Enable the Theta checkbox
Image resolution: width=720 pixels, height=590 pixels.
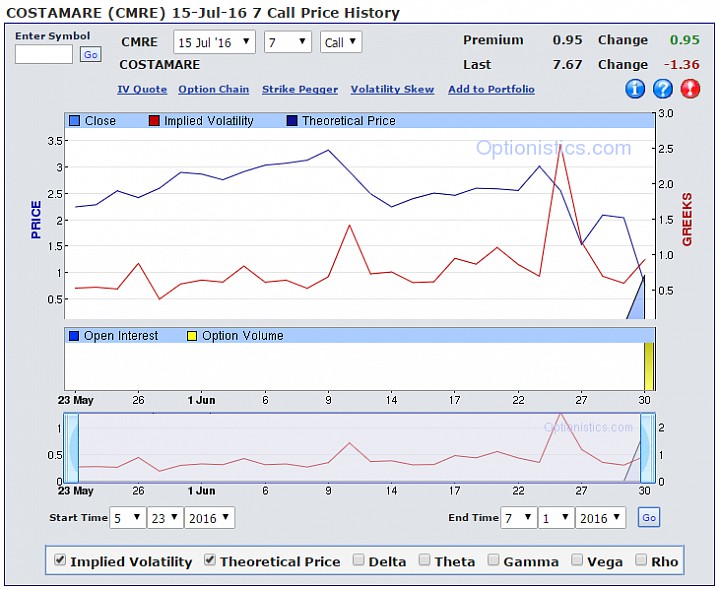(425, 560)
